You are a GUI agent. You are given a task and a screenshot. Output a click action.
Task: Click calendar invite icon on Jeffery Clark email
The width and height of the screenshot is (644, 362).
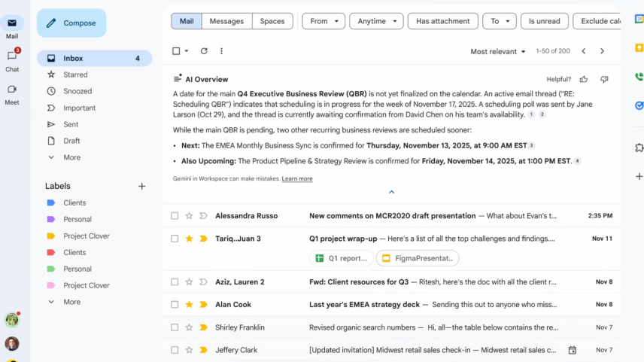tap(572, 350)
